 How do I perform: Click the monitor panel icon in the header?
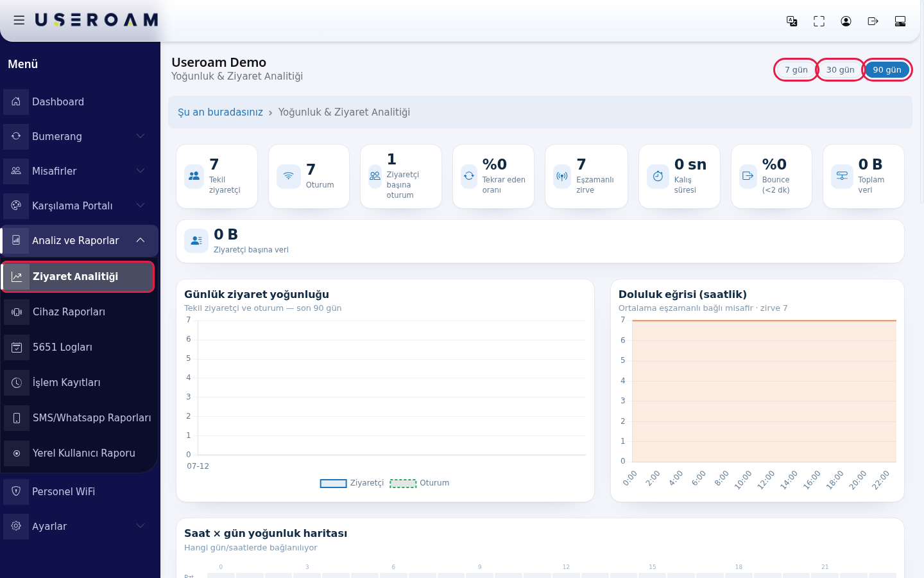click(900, 21)
